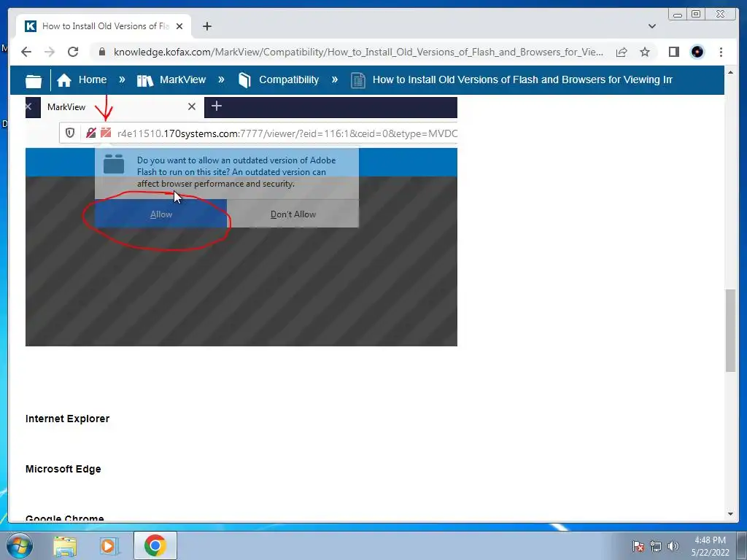This screenshot has width=747, height=560.
Task: Open the Windows Start menu
Action: coord(18,545)
